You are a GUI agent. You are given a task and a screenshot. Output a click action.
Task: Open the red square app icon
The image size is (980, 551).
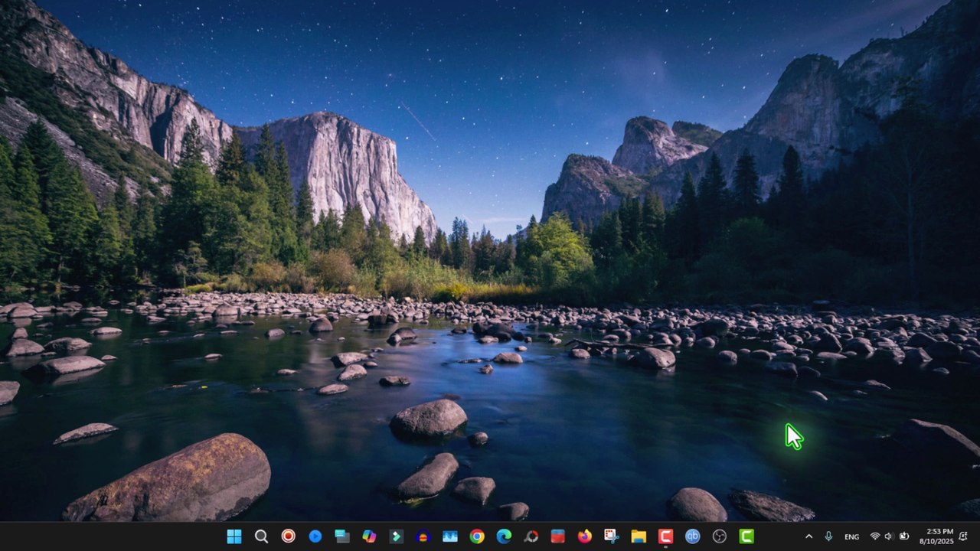(x=557, y=536)
